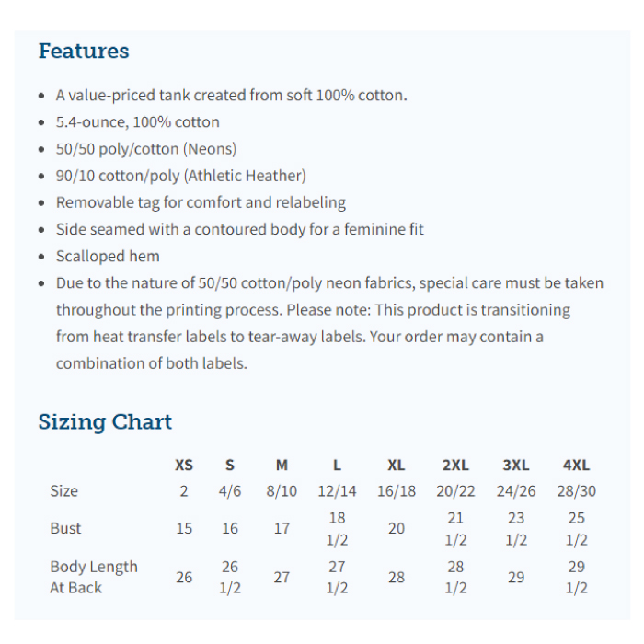The height and width of the screenshot is (644, 644).
Task: Click the Size row label
Action: coord(64,491)
